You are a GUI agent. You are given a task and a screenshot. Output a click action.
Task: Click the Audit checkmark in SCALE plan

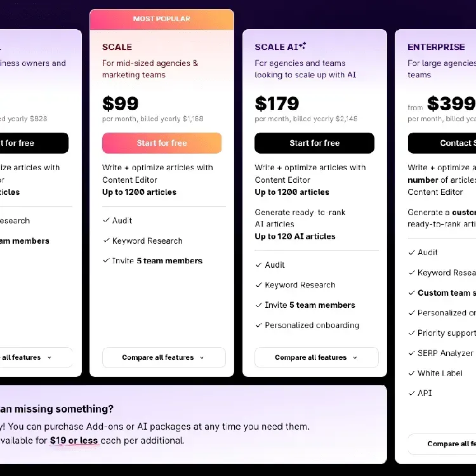[x=106, y=220]
